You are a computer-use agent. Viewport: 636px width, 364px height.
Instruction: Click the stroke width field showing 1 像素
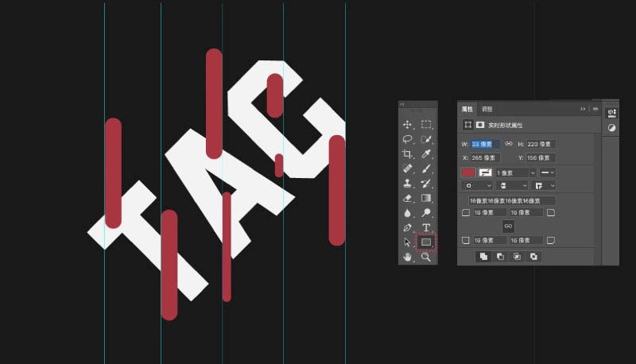tap(512, 173)
